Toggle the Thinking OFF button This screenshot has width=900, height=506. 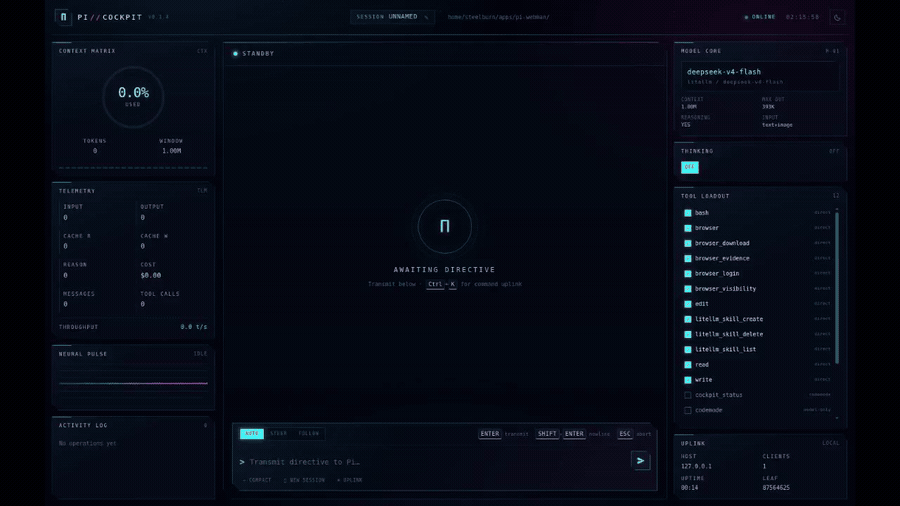coord(689,167)
